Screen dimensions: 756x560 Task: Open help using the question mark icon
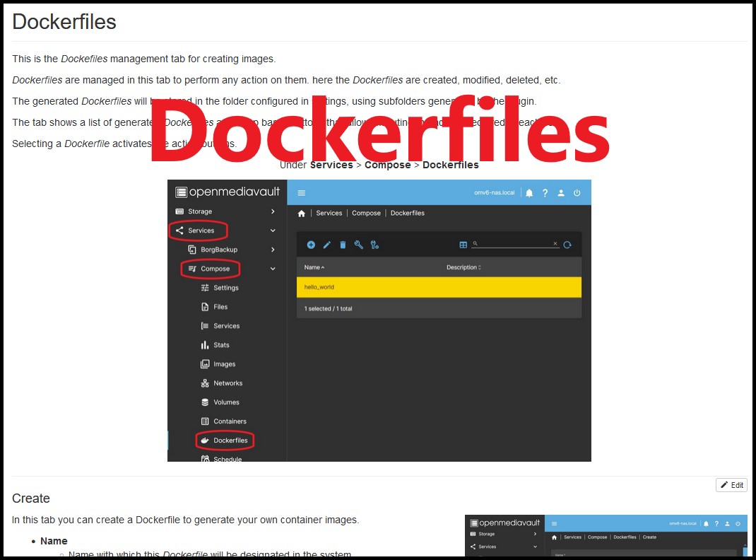coord(545,192)
